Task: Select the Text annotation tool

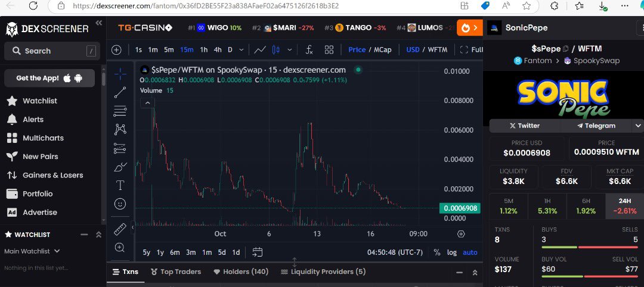Action: pos(120,185)
